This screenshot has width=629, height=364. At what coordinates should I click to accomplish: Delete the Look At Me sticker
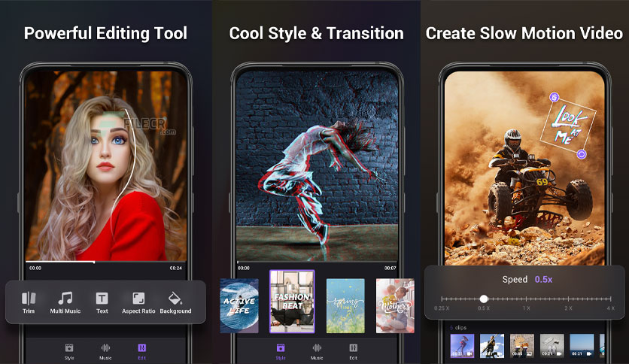(x=554, y=97)
